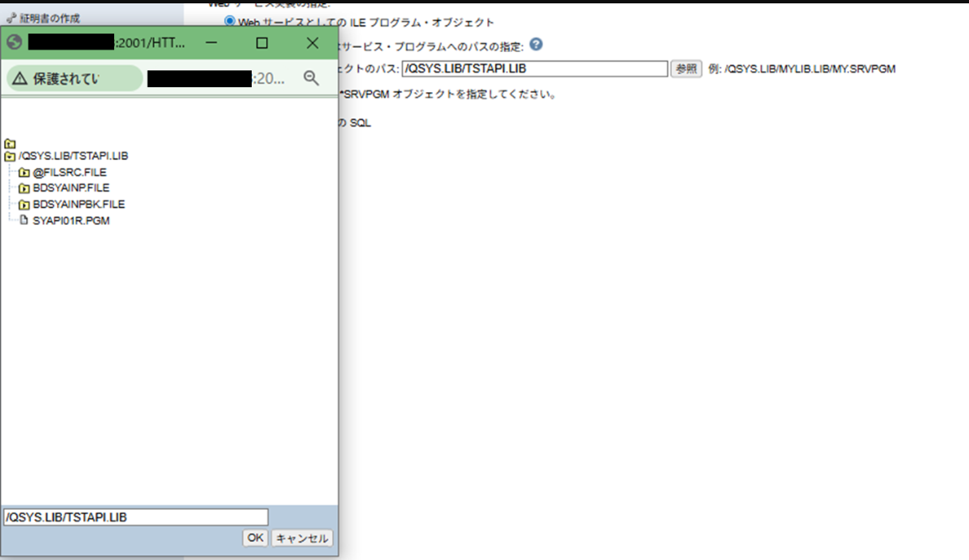Close the popup browser window
The width and height of the screenshot is (969, 560).
(x=313, y=43)
